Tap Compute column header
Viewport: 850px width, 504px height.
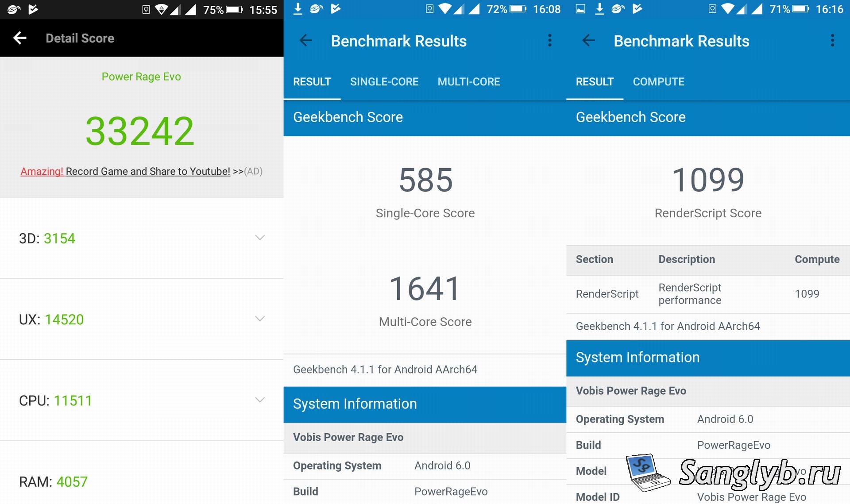817,259
